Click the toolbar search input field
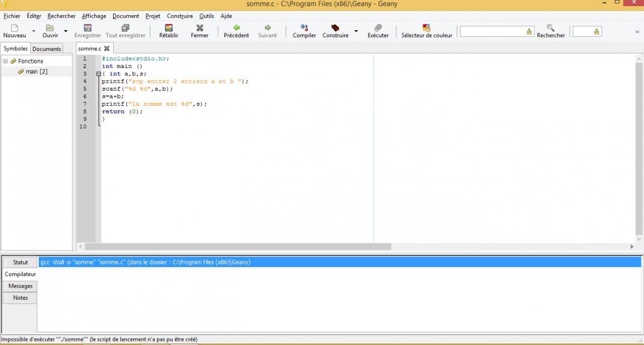 pos(492,31)
